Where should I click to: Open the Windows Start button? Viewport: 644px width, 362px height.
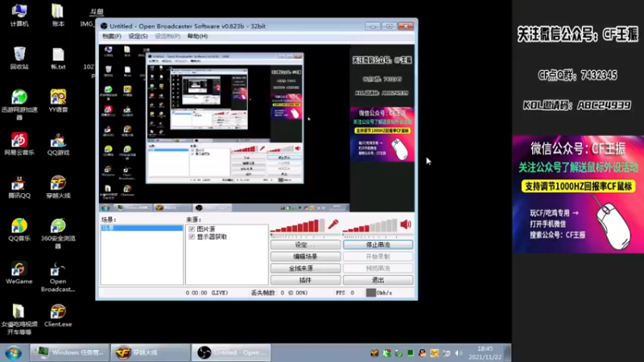(13, 352)
